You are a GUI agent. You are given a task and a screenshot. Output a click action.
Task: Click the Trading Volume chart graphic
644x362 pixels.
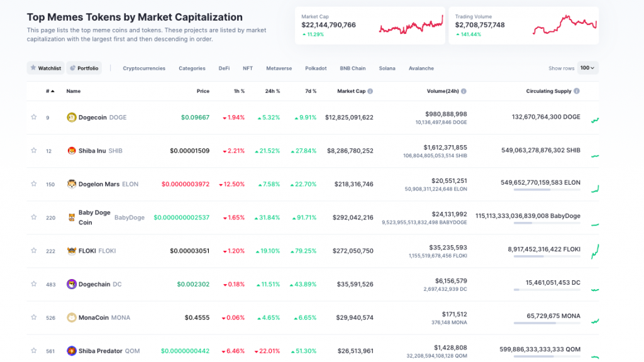pyautogui.click(x=565, y=25)
